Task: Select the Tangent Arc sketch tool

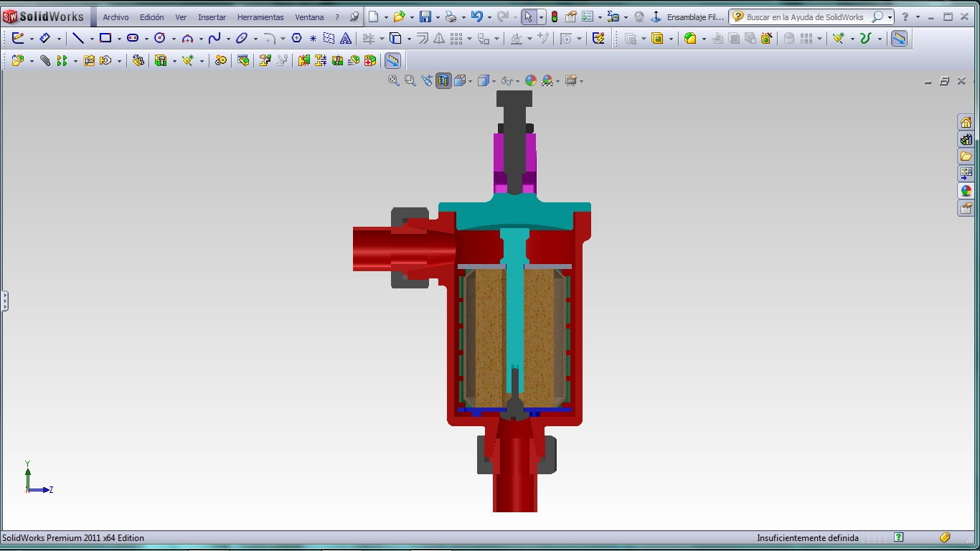Action: pos(187,39)
